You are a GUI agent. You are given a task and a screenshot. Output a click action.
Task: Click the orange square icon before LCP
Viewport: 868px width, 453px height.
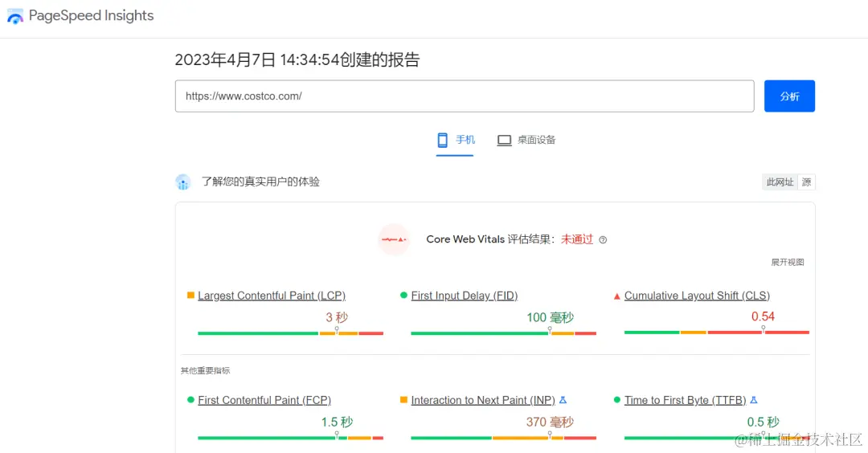190,296
